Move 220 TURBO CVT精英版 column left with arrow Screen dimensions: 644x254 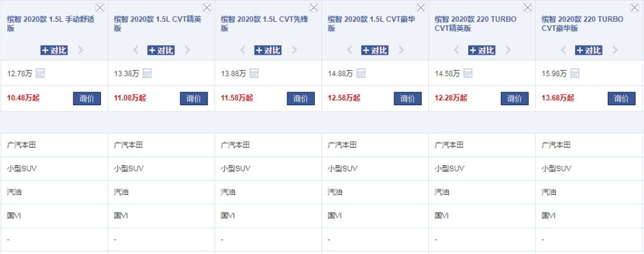(x=457, y=50)
